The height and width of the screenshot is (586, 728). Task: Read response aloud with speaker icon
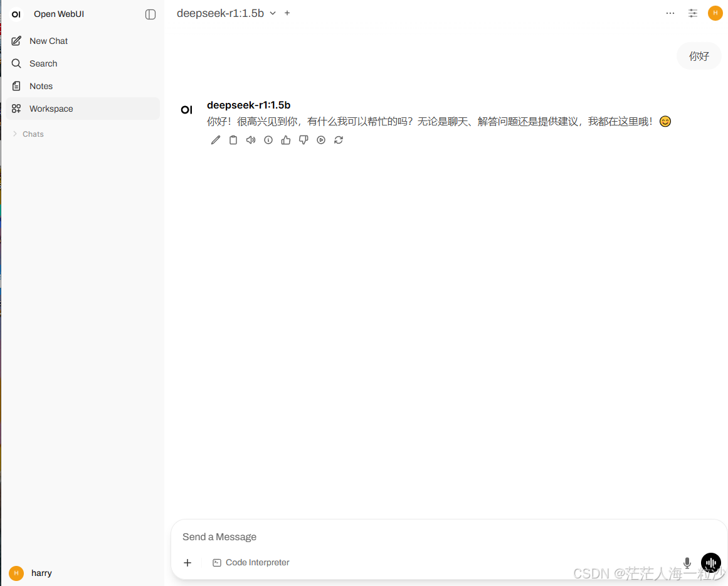click(251, 140)
